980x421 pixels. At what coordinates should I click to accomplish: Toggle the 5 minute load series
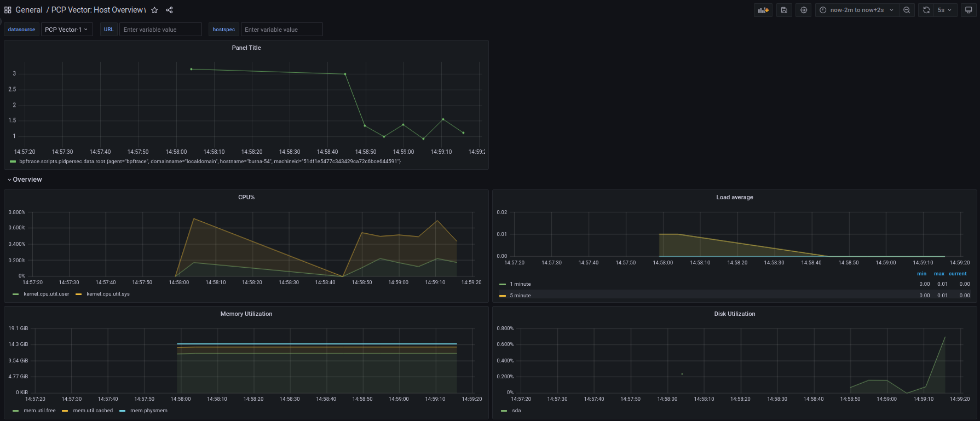(x=520, y=296)
